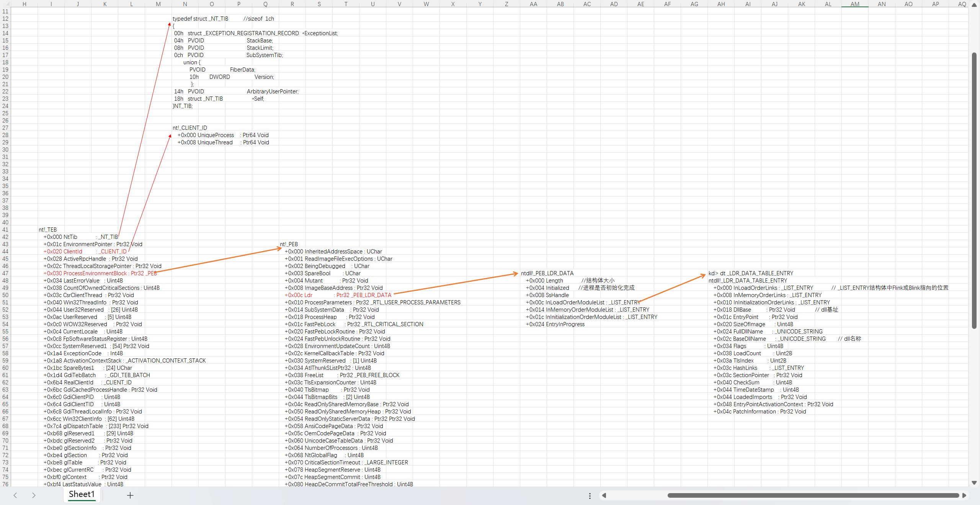Select row 12 header
The height and width of the screenshot is (505, 980).
click(x=5, y=19)
